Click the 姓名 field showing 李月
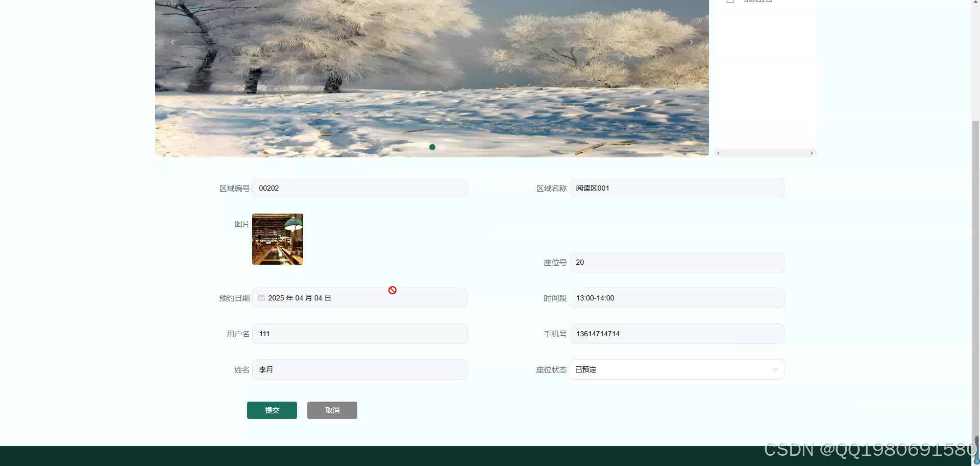This screenshot has width=980, height=466. (x=360, y=369)
